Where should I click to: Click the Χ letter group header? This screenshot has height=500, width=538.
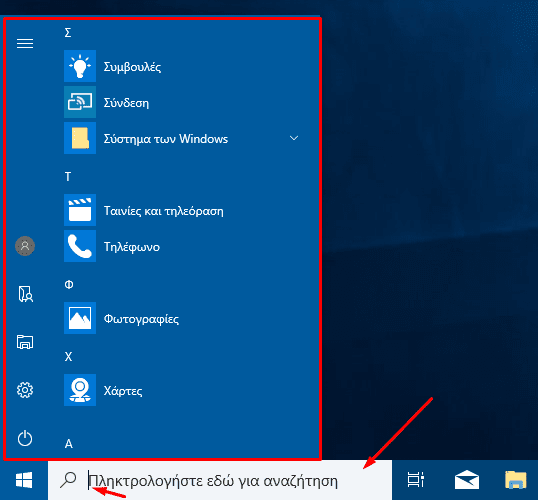coord(68,357)
